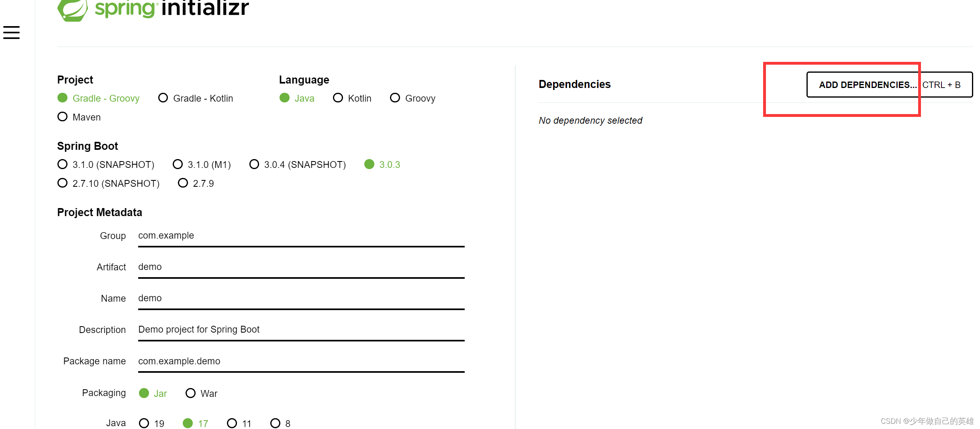Viewport: 980px width, 429px height.
Task: Click the Spring Boot section heading
Action: click(x=88, y=146)
